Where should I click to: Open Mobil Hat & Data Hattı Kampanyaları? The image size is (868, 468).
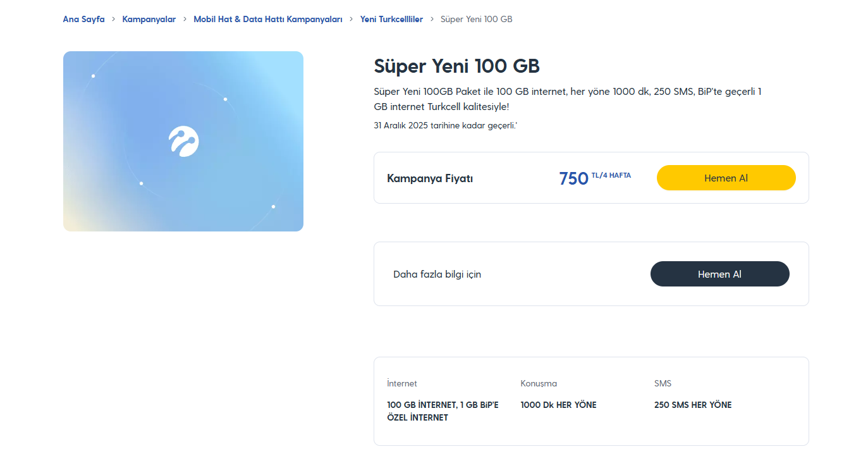pyautogui.click(x=268, y=19)
